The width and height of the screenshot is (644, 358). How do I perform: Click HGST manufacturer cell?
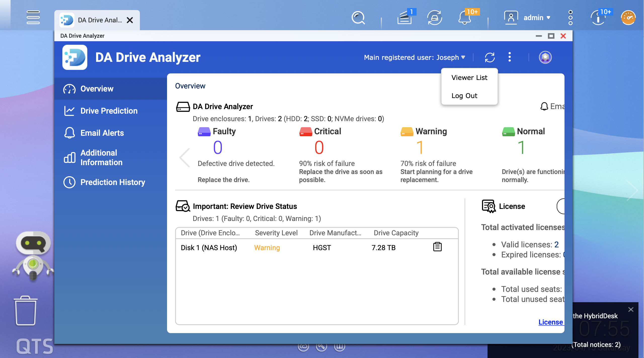coord(322,248)
